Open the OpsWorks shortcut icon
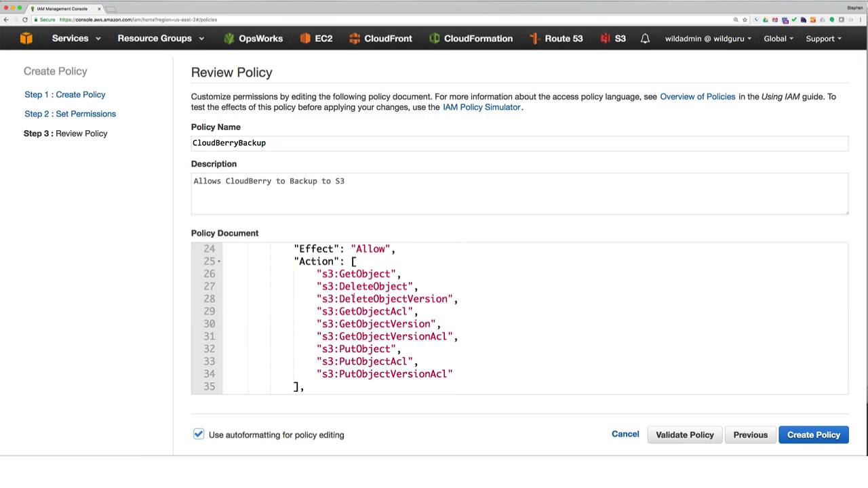868x488 pixels. (x=229, y=39)
